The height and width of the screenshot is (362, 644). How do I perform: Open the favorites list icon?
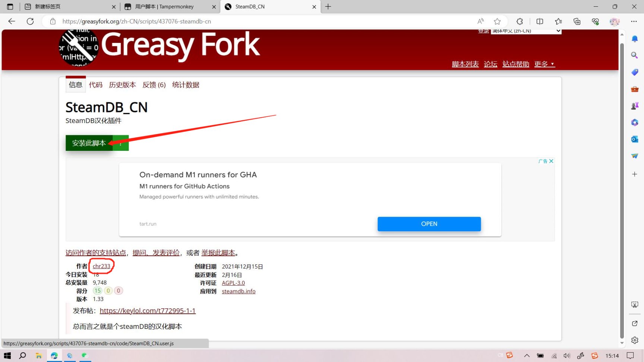558,21
